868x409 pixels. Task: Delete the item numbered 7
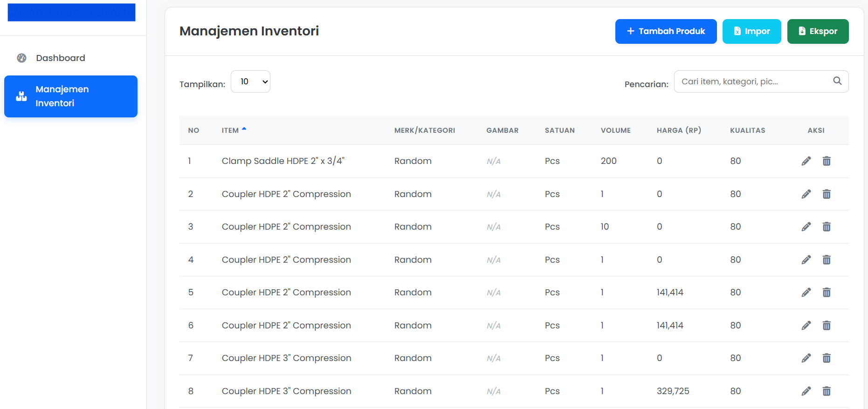pyautogui.click(x=827, y=358)
